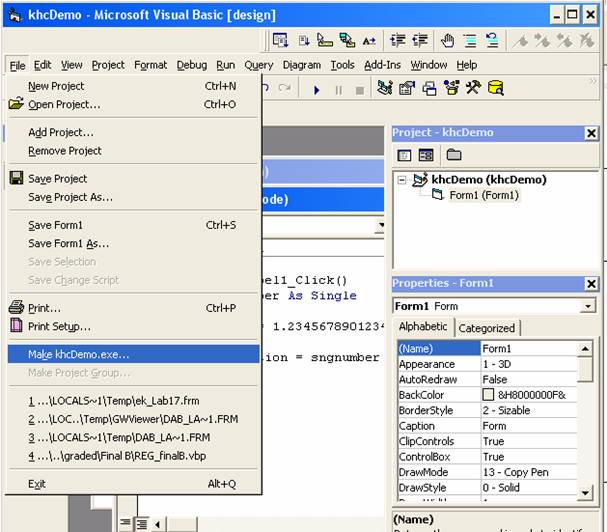Viewport: 607px width, 532px height.
Task: Click the Complete Word toolbar icon
Action: click(x=369, y=41)
